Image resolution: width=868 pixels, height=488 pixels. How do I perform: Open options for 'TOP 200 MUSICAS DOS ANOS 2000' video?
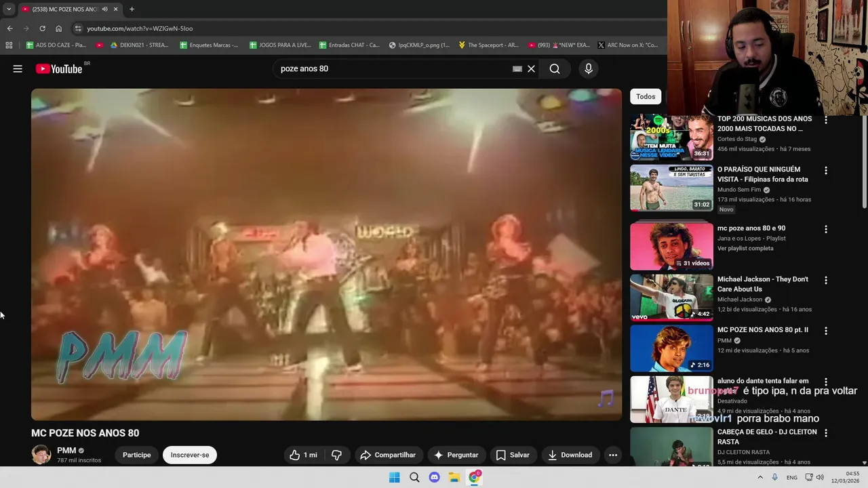pyautogui.click(x=826, y=120)
